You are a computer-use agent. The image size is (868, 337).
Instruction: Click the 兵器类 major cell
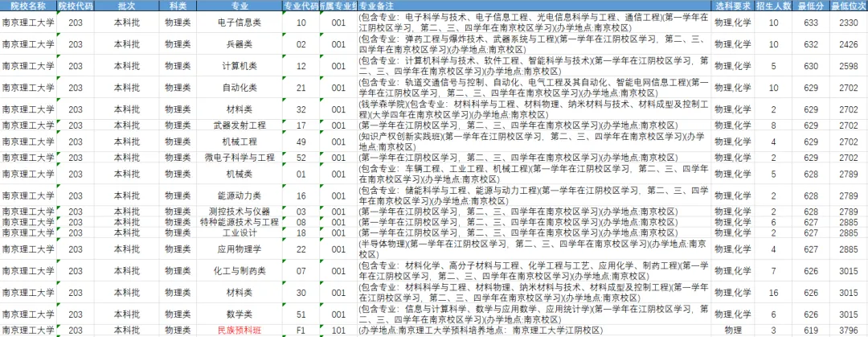(240, 43)
